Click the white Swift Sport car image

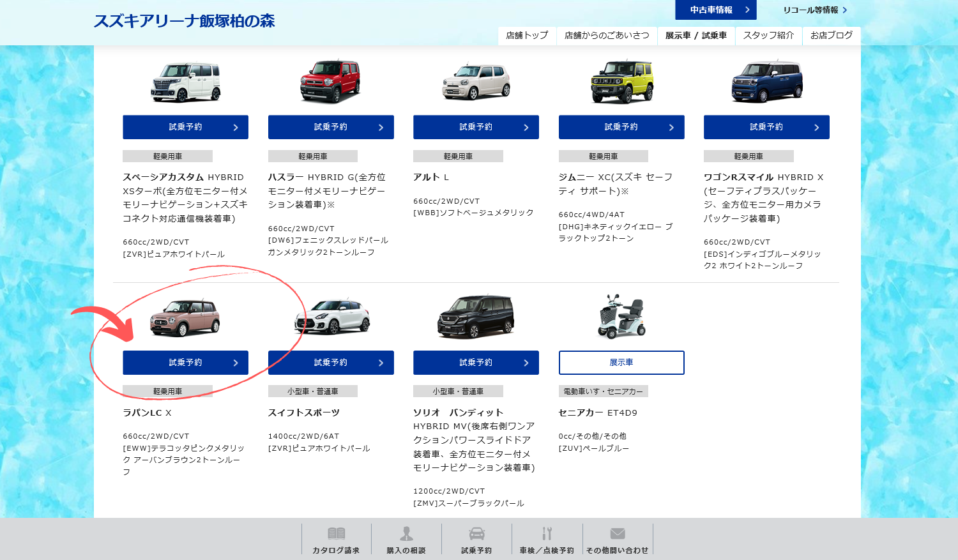point(332,316)
